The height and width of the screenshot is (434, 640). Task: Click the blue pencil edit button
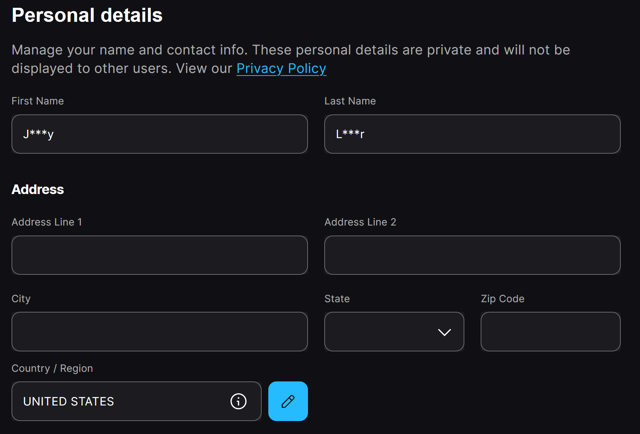click(x=288, y=401)
